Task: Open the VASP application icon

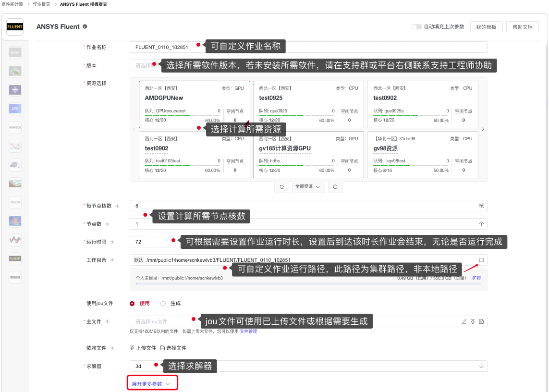Action: click(15, 240)
